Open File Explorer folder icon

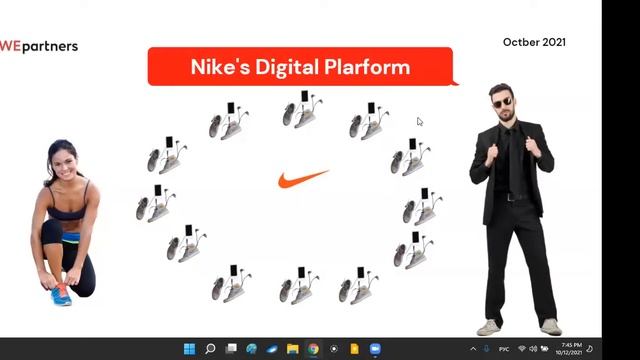pos(293,349)
